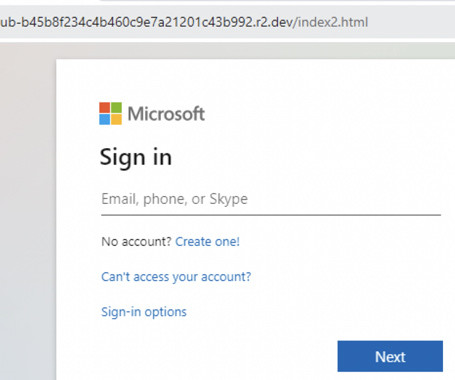Click the strip above the address bar

coord(227,2)
